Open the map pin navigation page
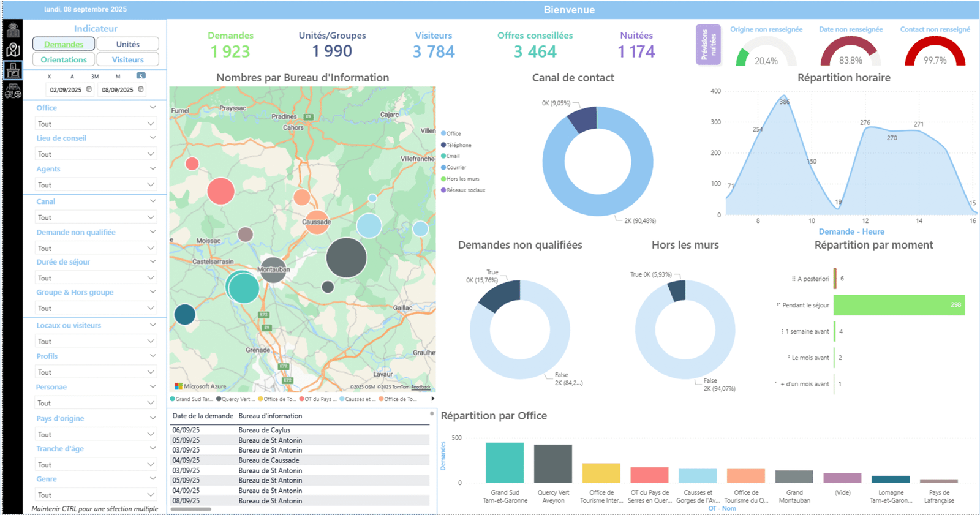 (x=13, y=50)
